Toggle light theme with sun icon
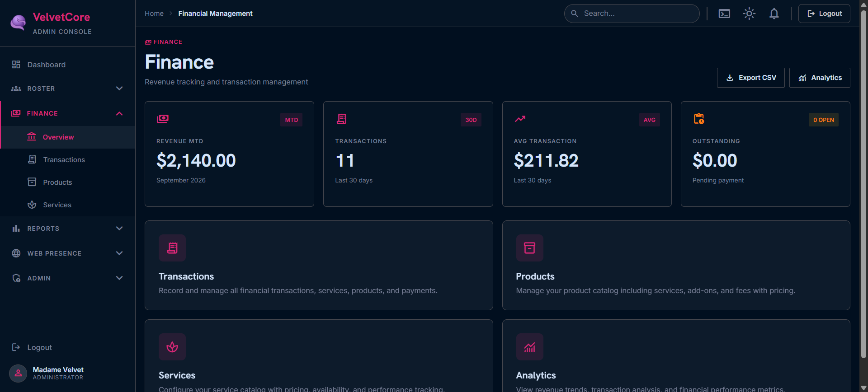This screenshot has height=392, width=868. pyautogui.click(x=749, y=14)
